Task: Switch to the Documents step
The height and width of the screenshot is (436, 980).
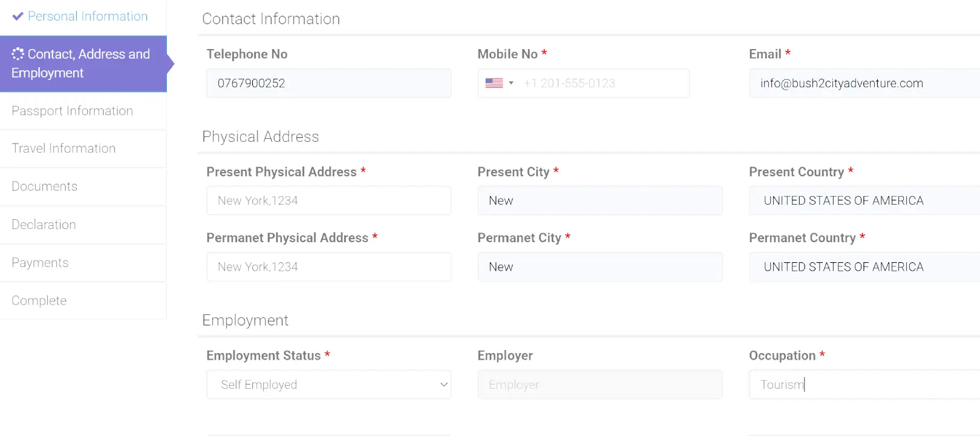Action: pyautogui.click(x=45, y=187)
